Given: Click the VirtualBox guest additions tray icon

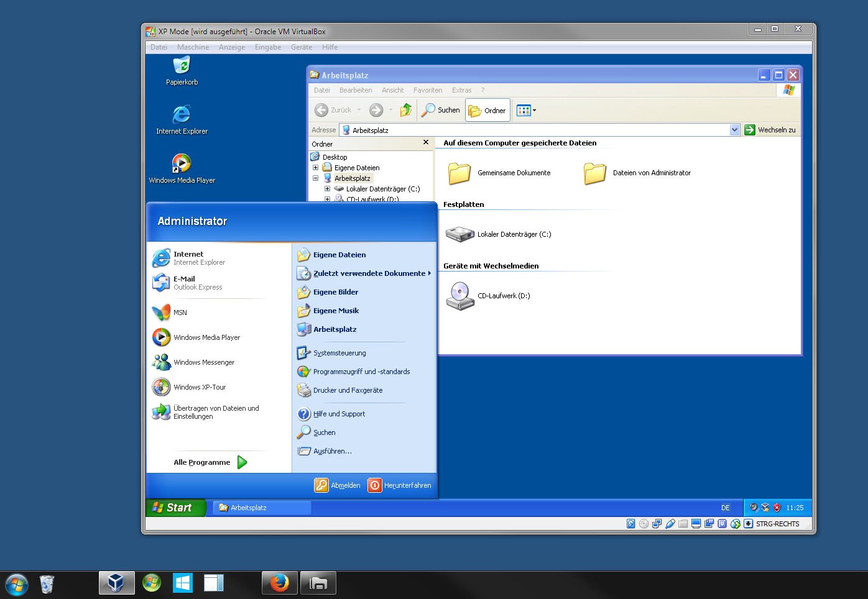Looking at the screenshot, I should (x=765, y=508).
